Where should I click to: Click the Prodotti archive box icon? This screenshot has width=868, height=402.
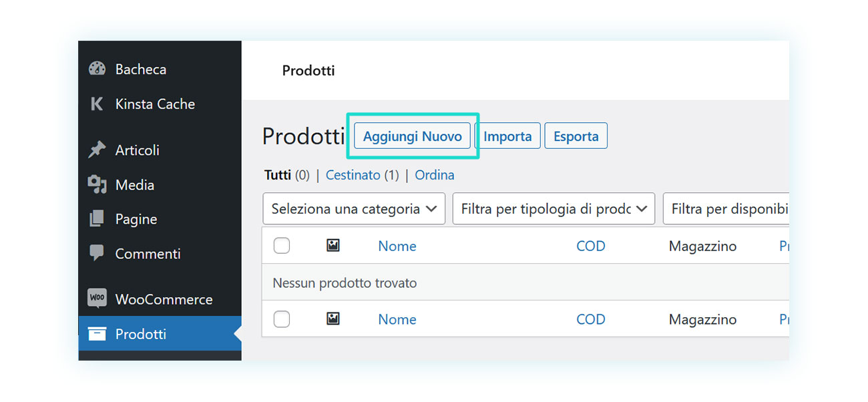point(97,334)
